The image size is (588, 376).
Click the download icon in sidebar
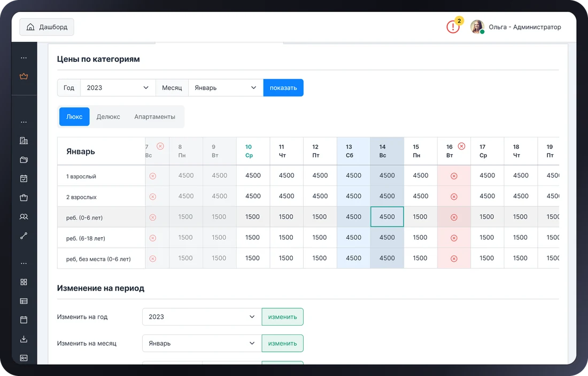coord(24,339)
